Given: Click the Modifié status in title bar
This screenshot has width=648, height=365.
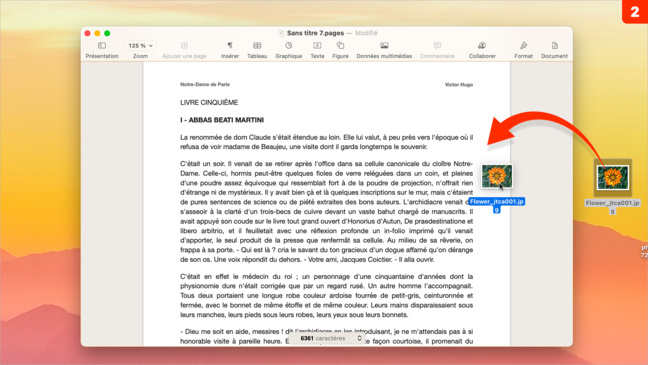Looking at the screenshot, I should pyautogui.click(x=366, y=33).
